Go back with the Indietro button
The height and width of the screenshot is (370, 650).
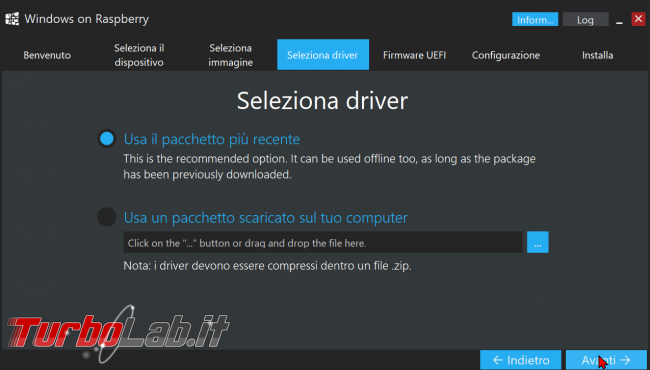click(521, 360)
